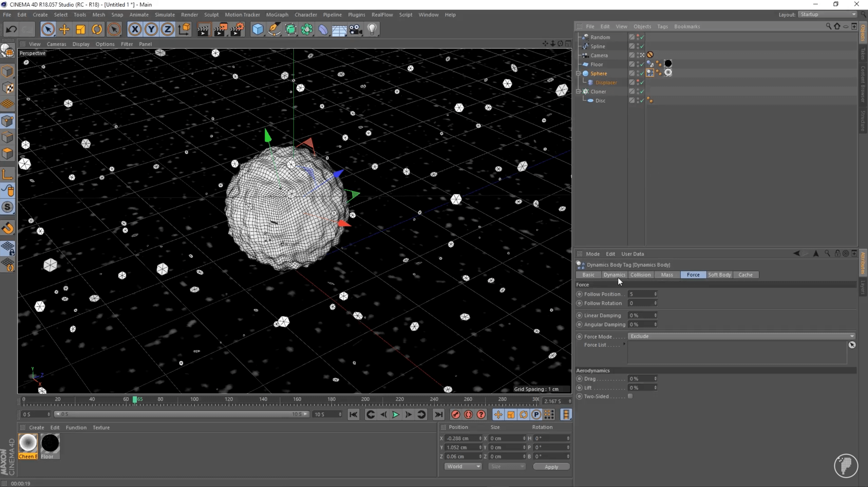Select the Floor material thumbnail

click(50, 443)
